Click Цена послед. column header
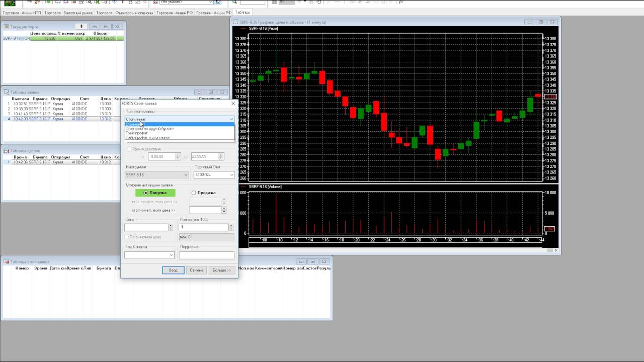Viewport: 644px width, 362px height. (43, 33)
